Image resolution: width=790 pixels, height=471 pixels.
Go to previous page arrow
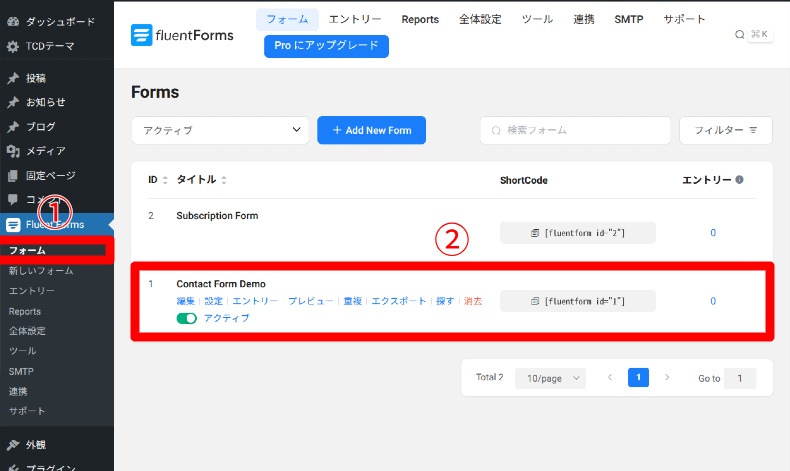[x=610, y=377]
